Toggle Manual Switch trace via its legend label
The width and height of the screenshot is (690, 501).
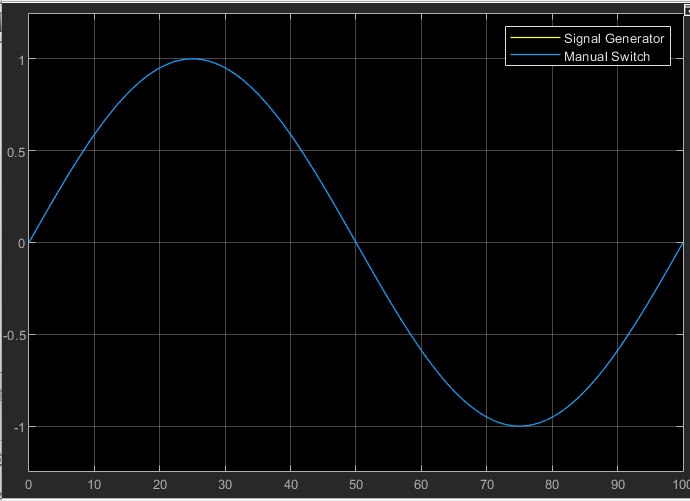(607, 57)
